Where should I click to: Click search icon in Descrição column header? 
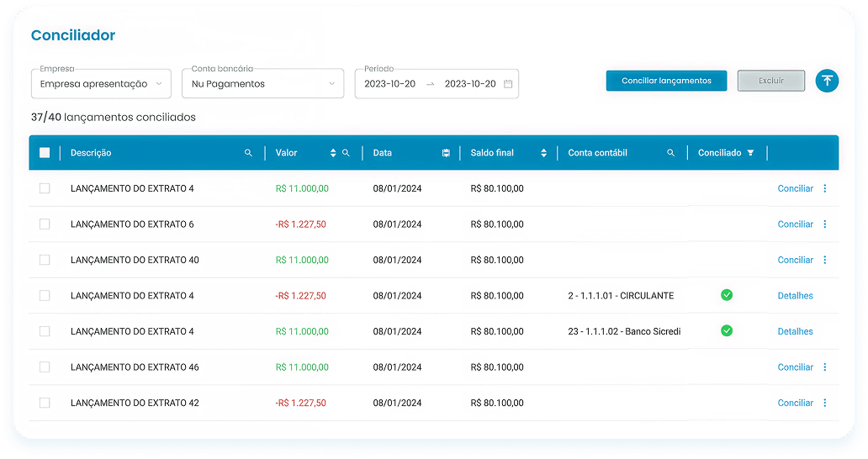(248, 153)
